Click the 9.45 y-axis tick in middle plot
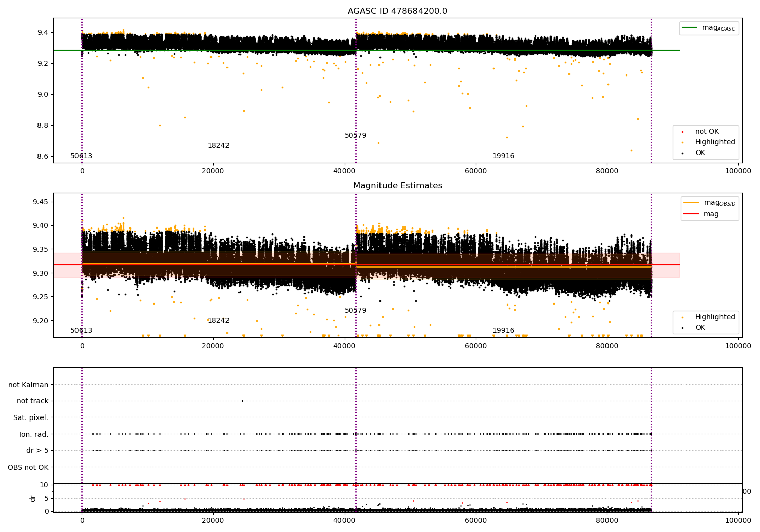This screenshot has height=532, width=760. coord(40,202)
